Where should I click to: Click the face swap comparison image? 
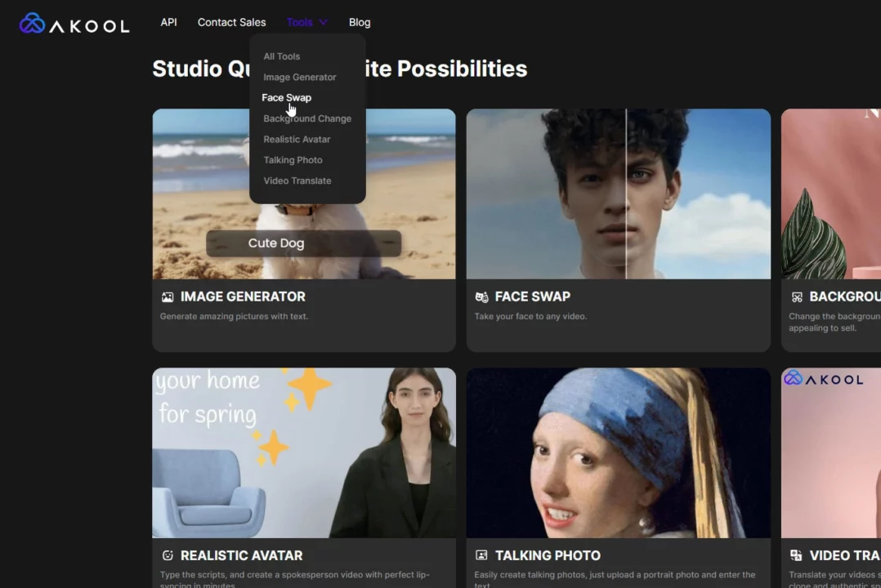click(618, 194)
